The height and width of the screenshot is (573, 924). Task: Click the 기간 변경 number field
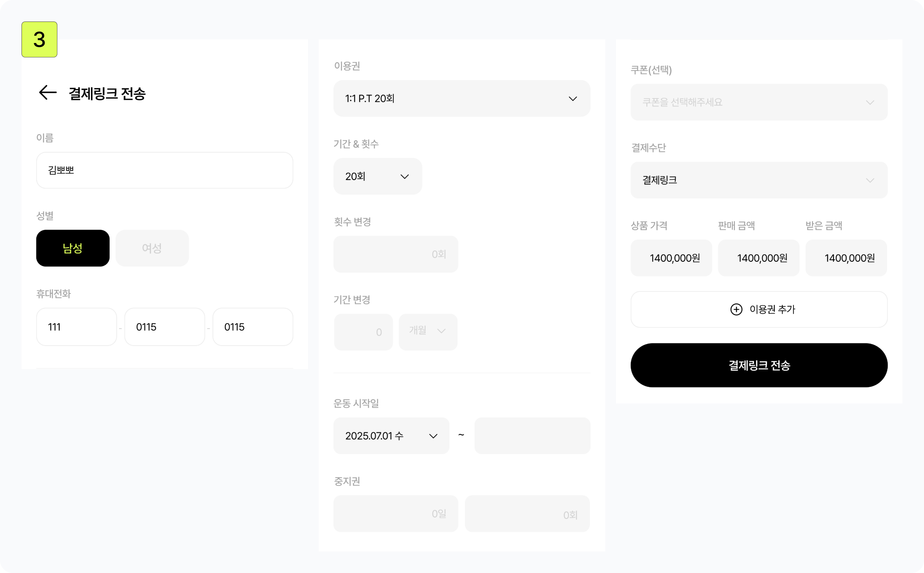pos(363,332)
